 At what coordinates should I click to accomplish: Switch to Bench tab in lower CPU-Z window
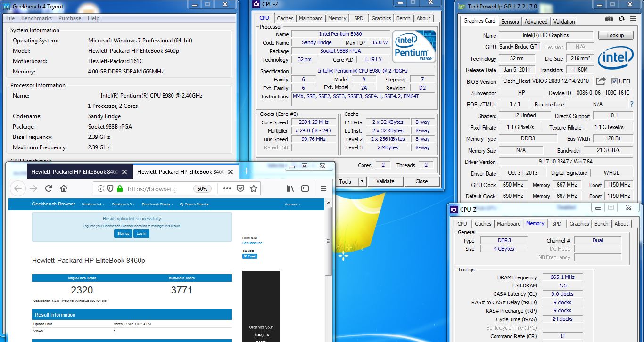pos(601,224)
